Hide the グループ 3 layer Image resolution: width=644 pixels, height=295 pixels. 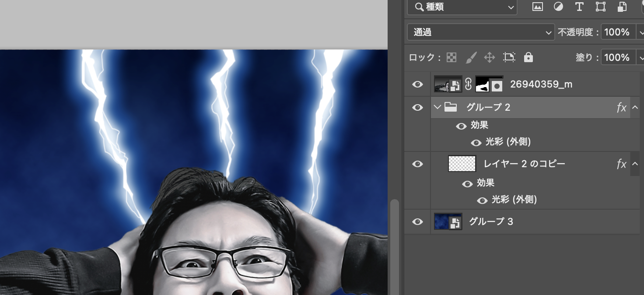point(418,221)
